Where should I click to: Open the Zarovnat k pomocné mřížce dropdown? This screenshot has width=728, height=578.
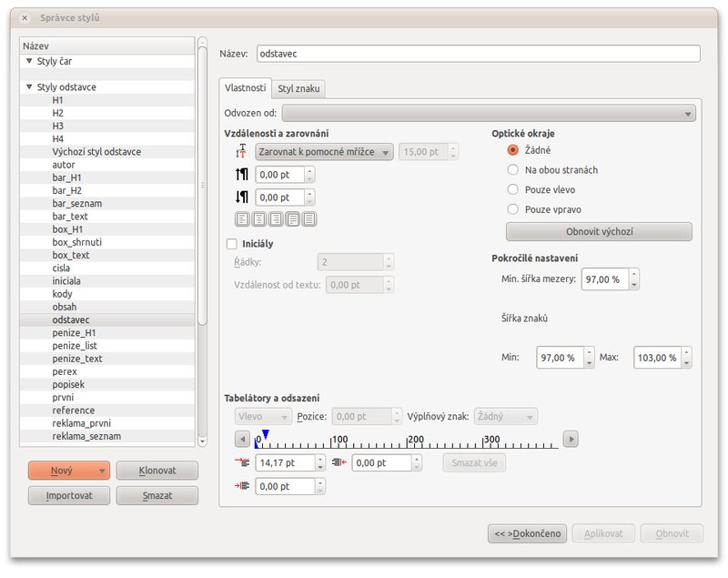point(324,152)
